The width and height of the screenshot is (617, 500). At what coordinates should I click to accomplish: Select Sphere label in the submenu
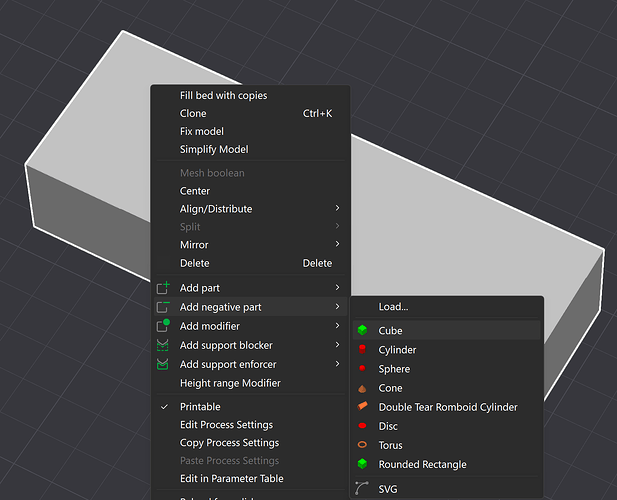(394, 369)
